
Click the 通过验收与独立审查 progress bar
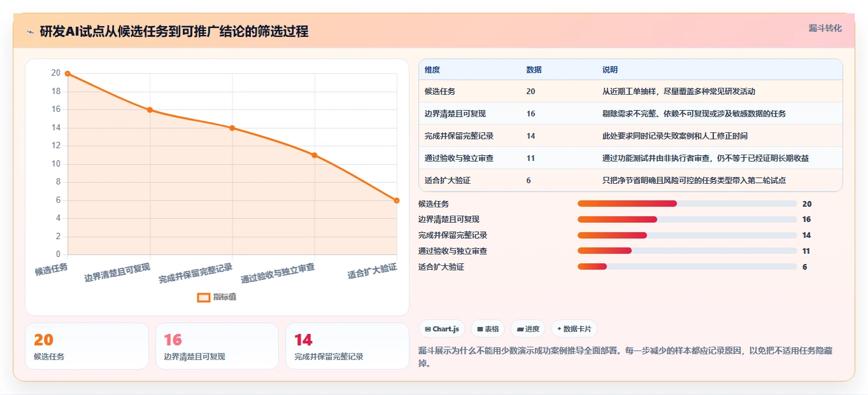[x=687, y=251]
